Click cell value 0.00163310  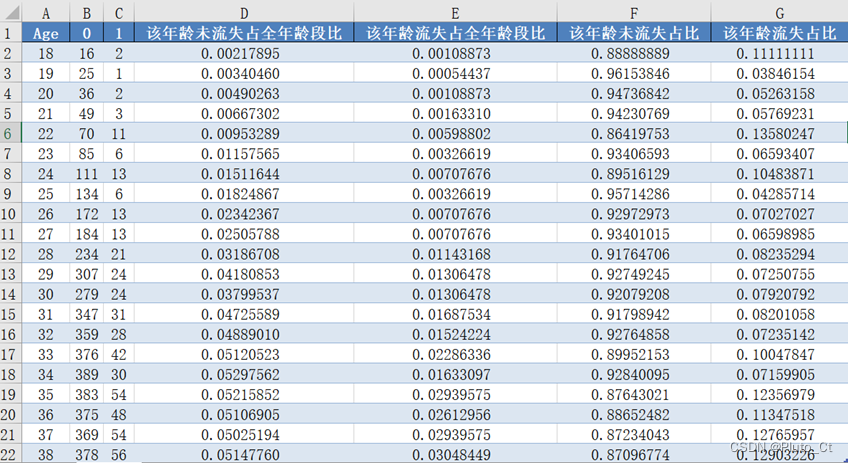click(455, 114)
